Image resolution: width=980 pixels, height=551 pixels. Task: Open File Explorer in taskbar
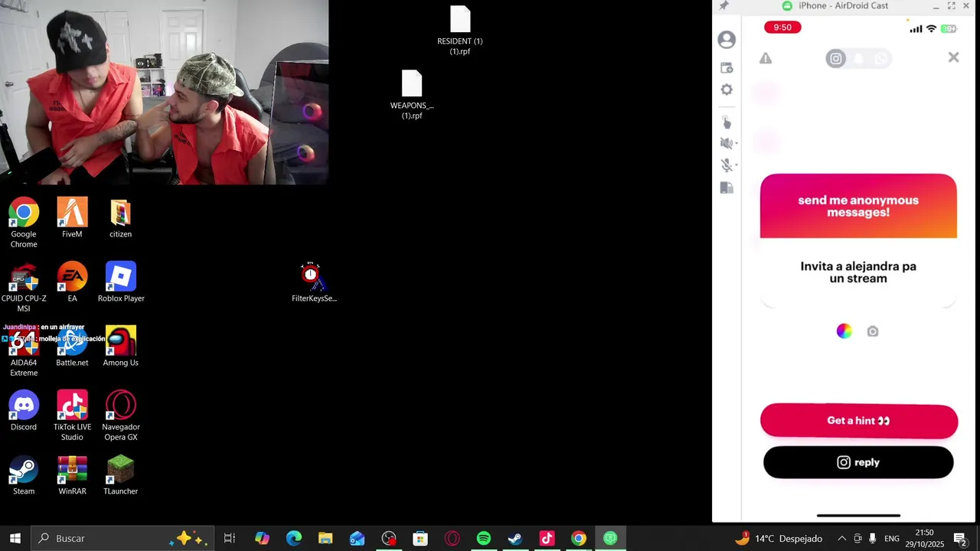(325, 538)
